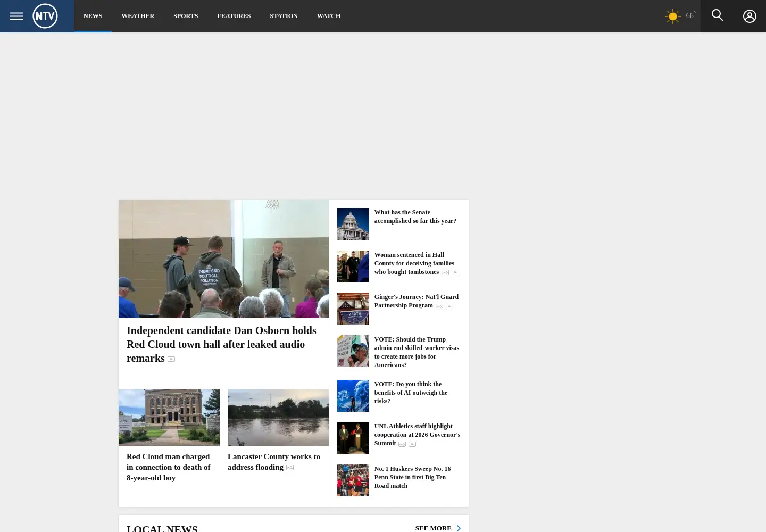Open Lancaster County flooding article
The height and width of the screenshot is (532, 766).
coord(274,462)
